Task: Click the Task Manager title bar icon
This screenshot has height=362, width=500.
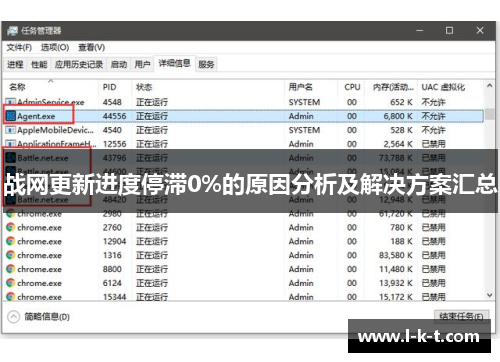Action: [x=13, y=31]
